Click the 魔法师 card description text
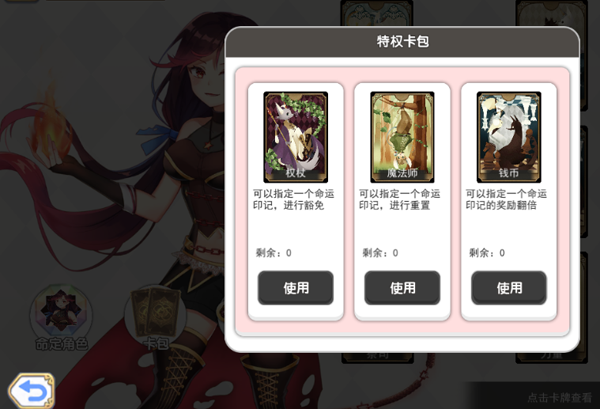600x409 pixels. point(399,199)
